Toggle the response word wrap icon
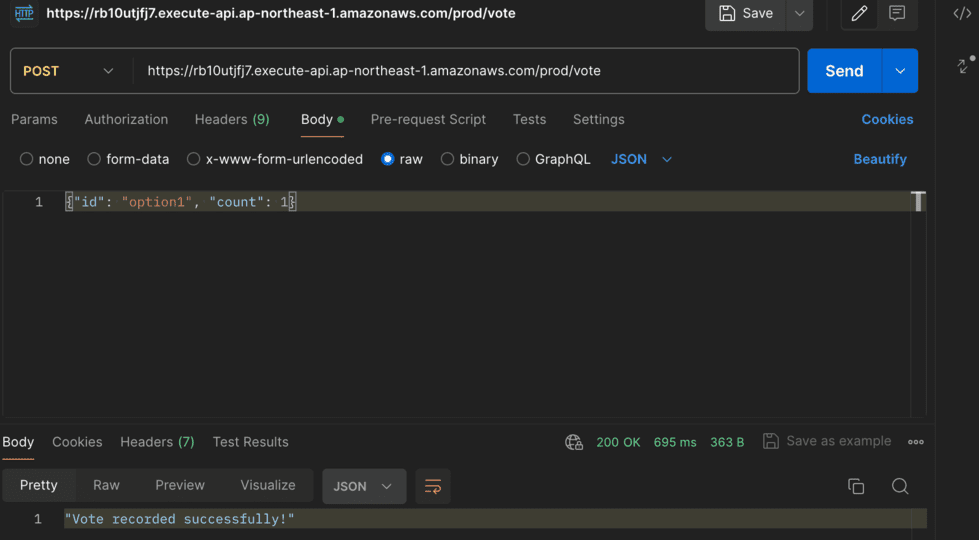 (x=433, y=486)
